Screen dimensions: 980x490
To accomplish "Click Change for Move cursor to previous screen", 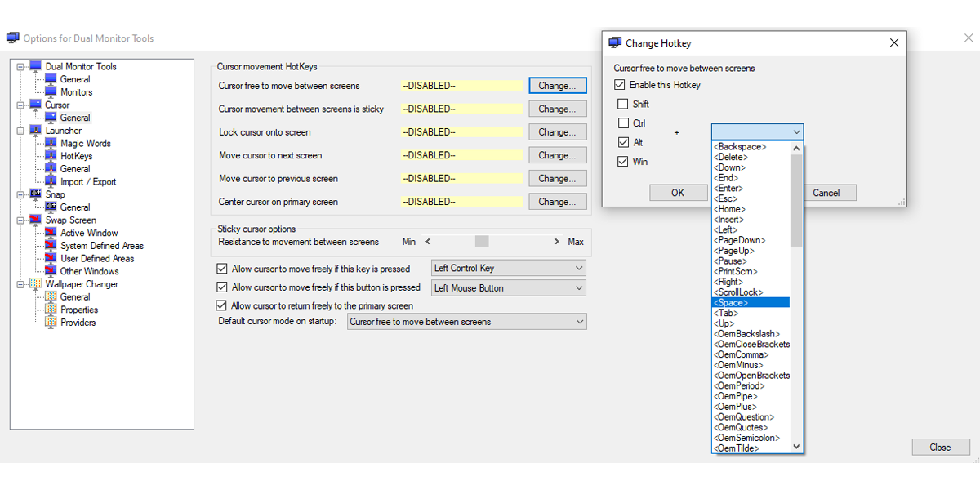I will [x=558, y=178].
